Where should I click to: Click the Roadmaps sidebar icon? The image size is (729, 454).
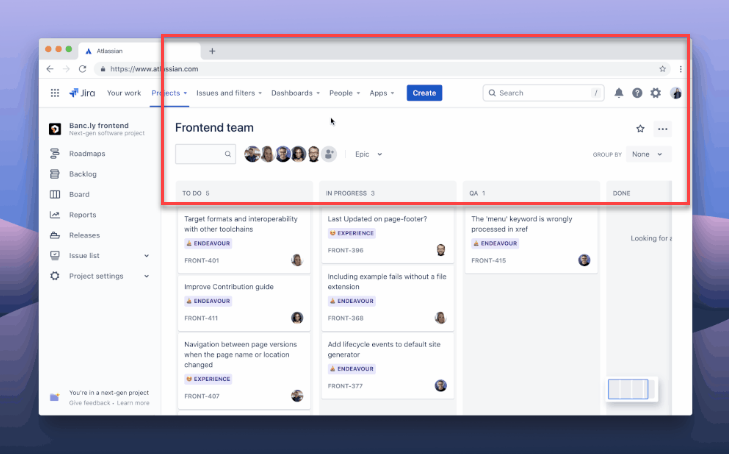pyautogui.click(x=55, y=153)
